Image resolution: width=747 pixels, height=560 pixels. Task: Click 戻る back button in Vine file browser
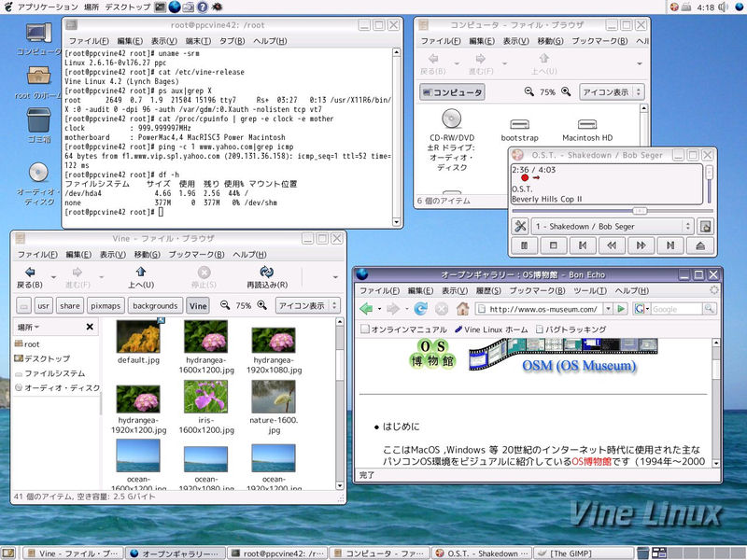(x=30, y=277)
